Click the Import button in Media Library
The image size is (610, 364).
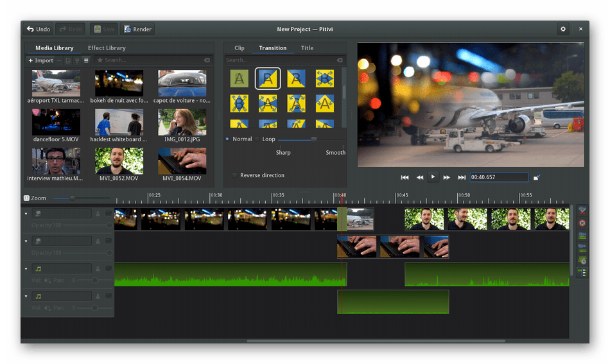(x=40, y=60)
